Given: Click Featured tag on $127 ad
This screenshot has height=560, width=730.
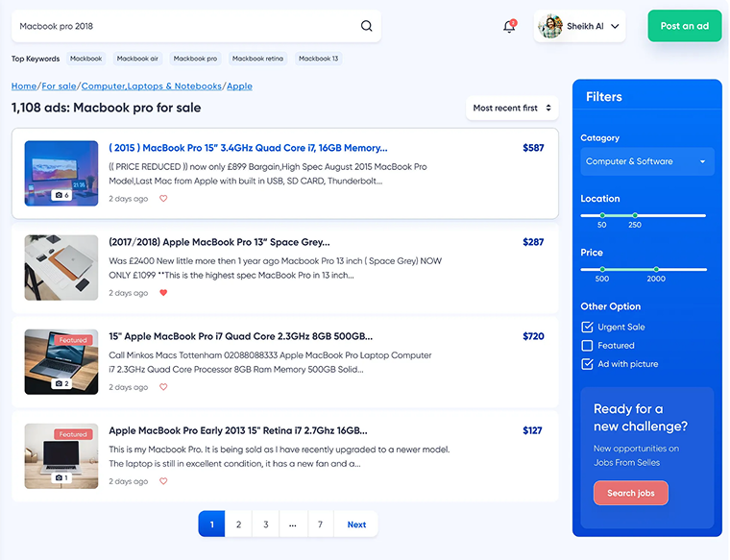Looking at the screenshot, I should (73, 434).
